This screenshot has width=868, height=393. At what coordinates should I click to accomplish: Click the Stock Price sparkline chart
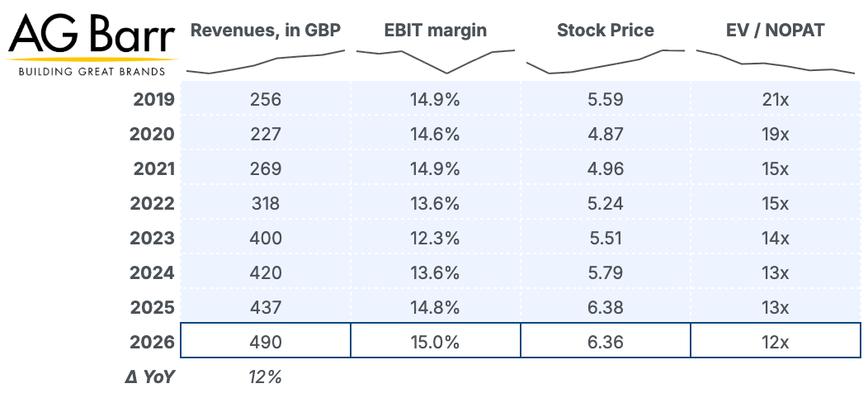tap(606, 62)
